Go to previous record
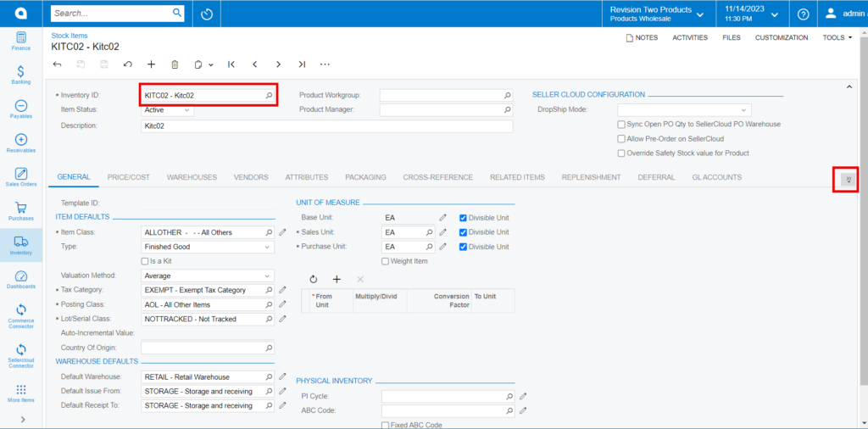 (255, 64)
